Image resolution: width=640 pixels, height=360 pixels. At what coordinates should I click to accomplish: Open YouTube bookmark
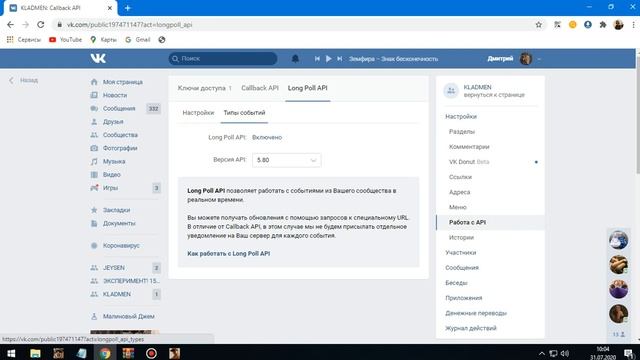coord(66,40)
